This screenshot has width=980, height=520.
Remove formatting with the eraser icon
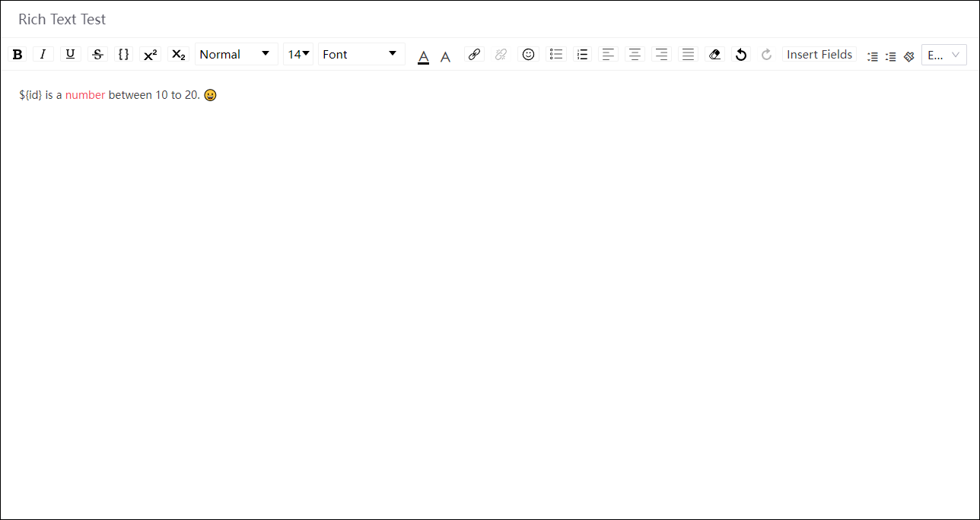coord(714,55)
